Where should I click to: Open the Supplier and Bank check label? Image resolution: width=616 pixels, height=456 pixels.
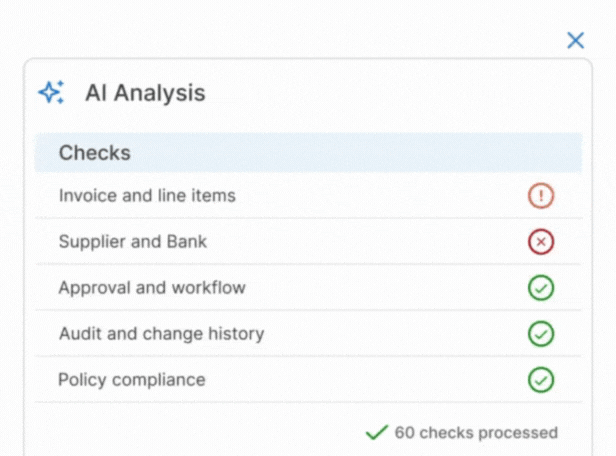[x=133, y=242]
